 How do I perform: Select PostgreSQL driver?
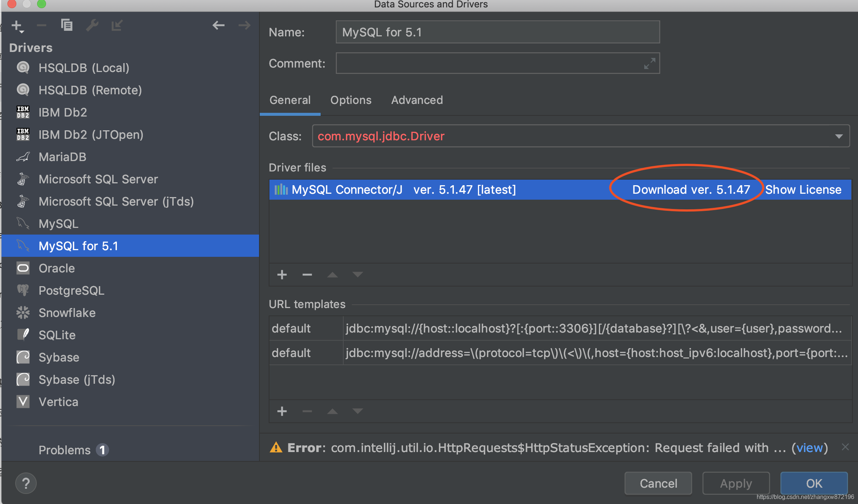(x=130, y=291)
